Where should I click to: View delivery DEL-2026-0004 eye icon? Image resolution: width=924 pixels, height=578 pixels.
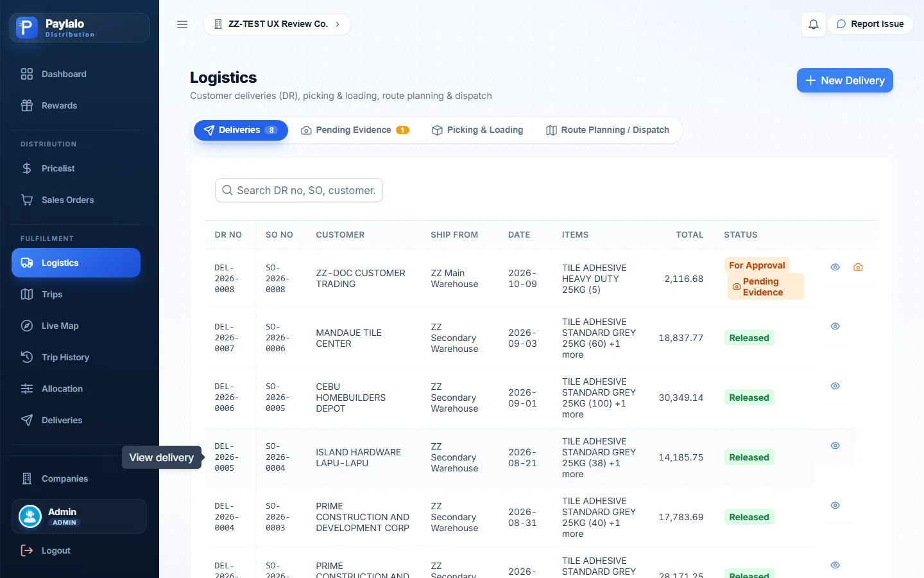835,505
